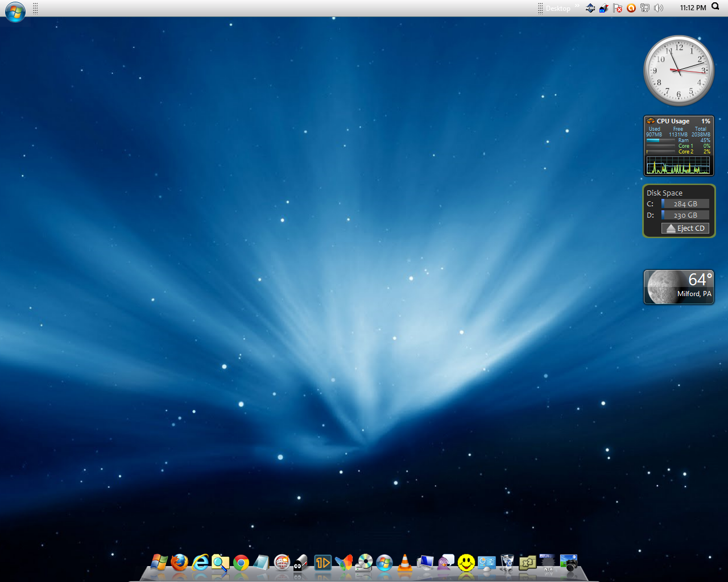
Task: Click the search magnifier in top bar
Action: point(715,7)
